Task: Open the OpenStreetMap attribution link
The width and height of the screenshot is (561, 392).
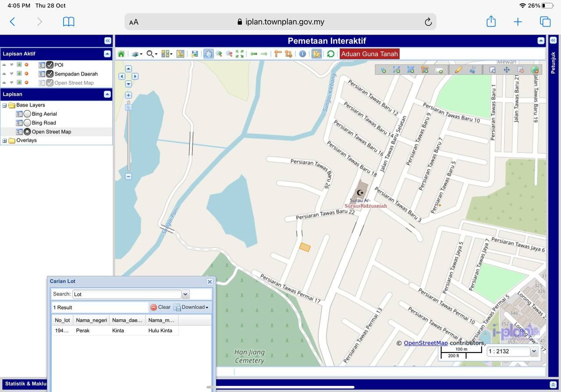Action: click(426, 343)
